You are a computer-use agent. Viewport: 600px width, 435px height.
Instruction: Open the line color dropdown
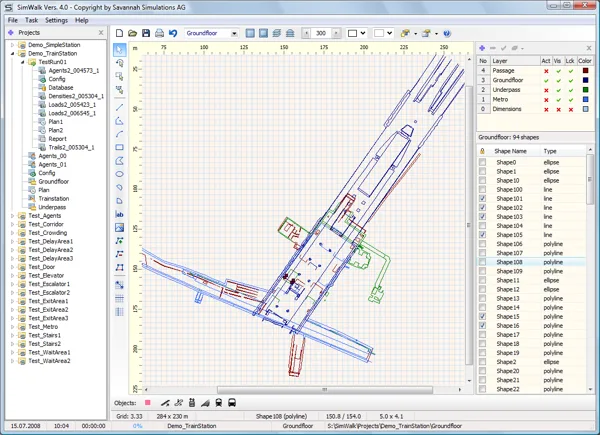tap(362, 33)
